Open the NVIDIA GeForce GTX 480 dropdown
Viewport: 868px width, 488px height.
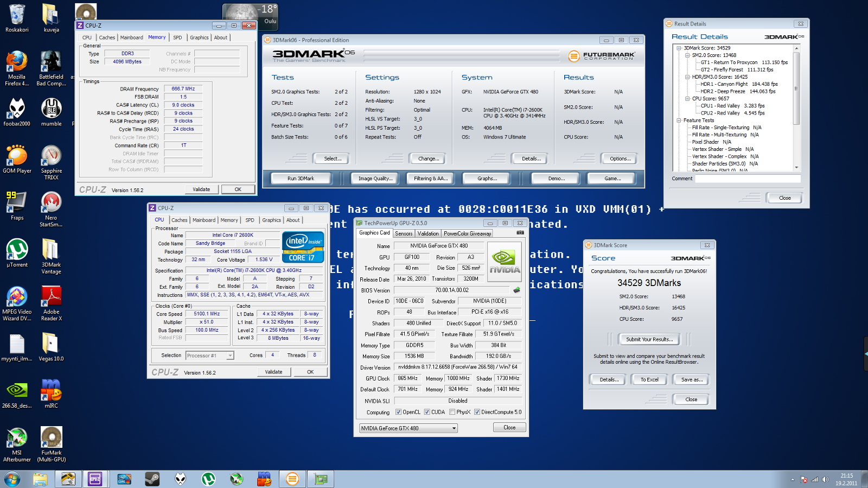point(409,428)
